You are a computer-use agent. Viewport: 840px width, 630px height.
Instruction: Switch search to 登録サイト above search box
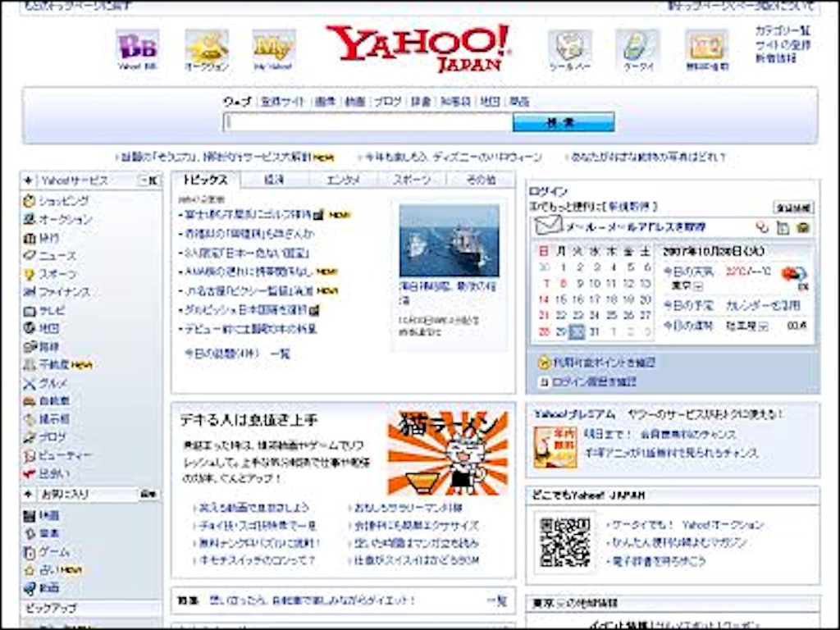click(x=282, y=101)
